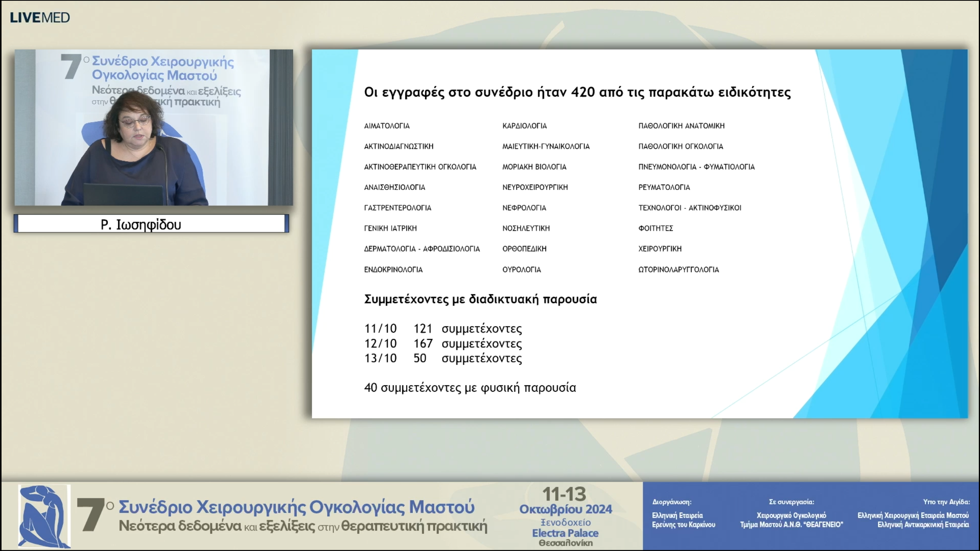This screenshot has width=980, height=551.
Task: Click ΠΑΘΟΛΟΓΙΚΗ ΑΝΑΤΟΜΙΚΗ entry
Action: click(x=681, y=126)
